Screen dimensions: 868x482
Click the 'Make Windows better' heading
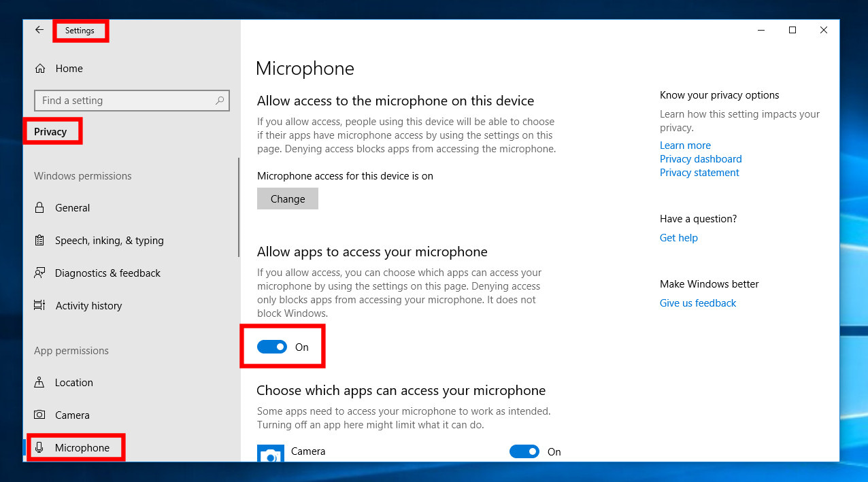point(710,284)
